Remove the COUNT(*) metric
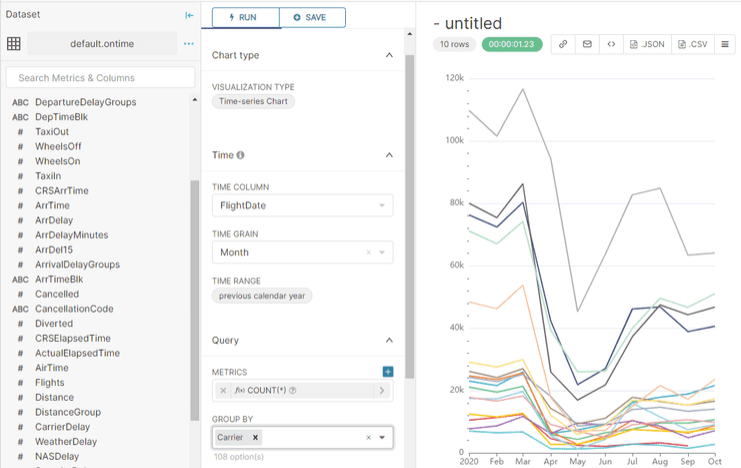This screenshot has width=741, height=468. tap(223, 390)
